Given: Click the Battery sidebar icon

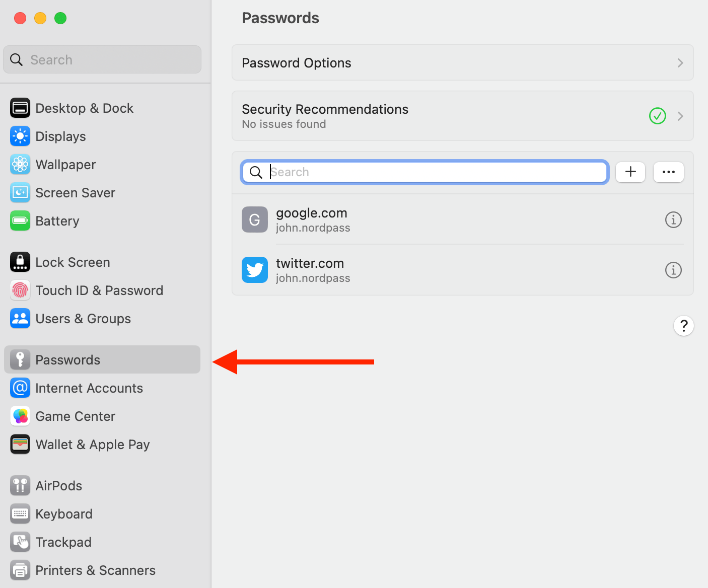Looking at the screenshot, I should [x=20, y=220].
